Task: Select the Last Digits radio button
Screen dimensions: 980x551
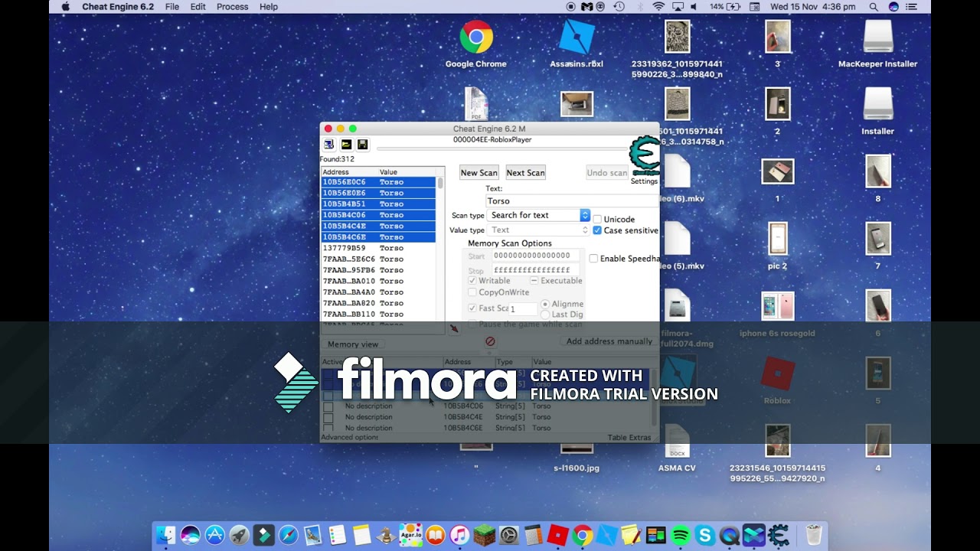Action: coord(545,315)
